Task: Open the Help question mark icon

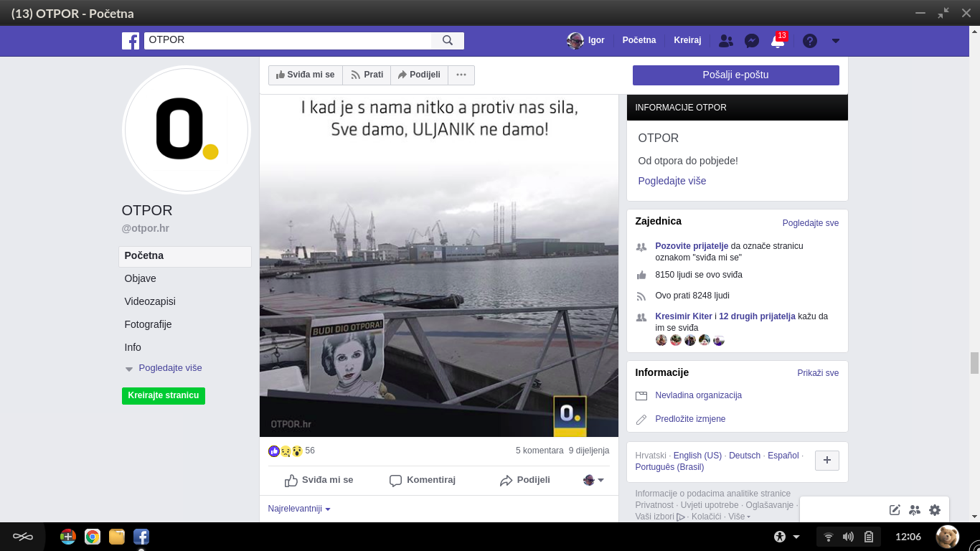Action: (809, 41)
